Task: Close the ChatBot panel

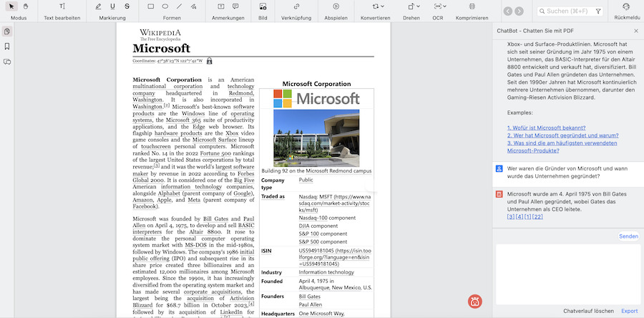Action: click(x=636, y=31)
